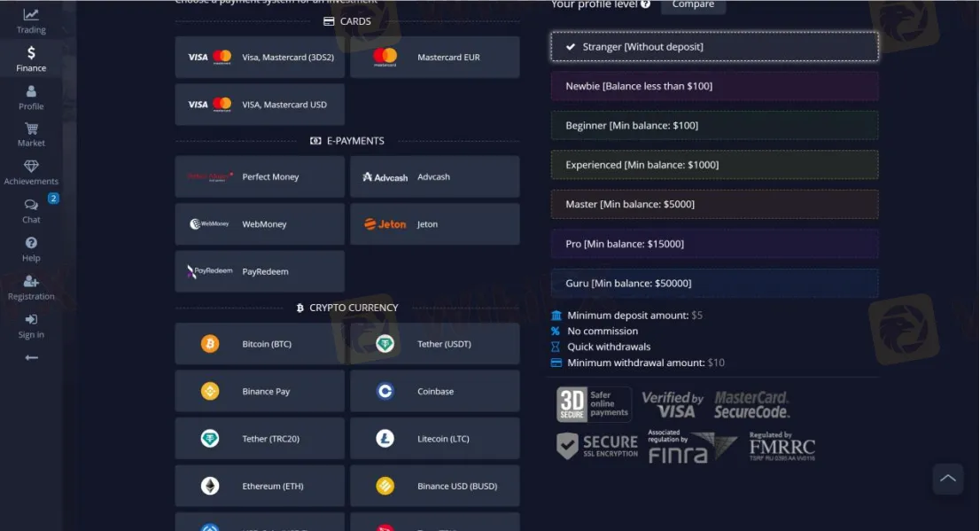The height and width of the screenshot is (531, 980).
Task: Choose PayRedeem e-payment
Action: pyautogui.click(x=260, y=271)
